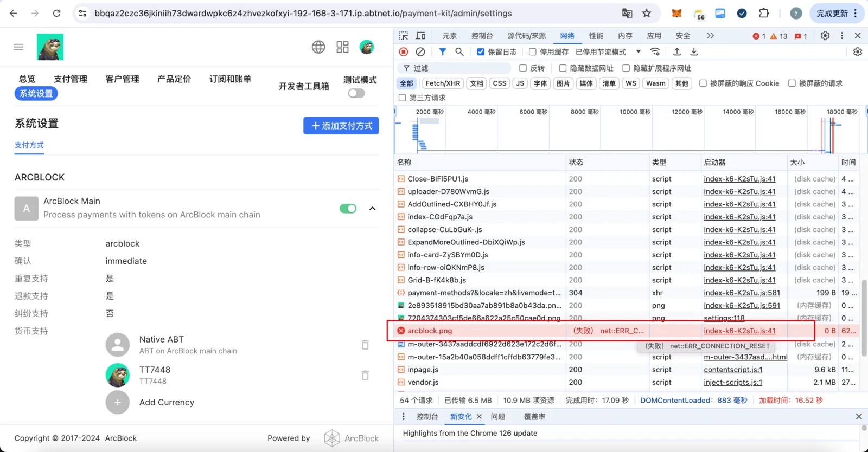Open the 完成更新 browser menu
868x452 pixels.
837,13
